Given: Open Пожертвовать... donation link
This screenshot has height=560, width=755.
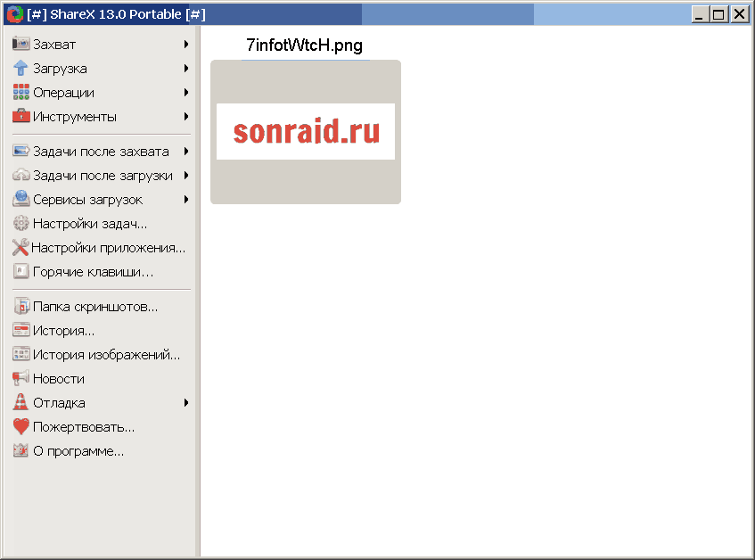Looking at the screenshot, I should [x=102, y=426].
